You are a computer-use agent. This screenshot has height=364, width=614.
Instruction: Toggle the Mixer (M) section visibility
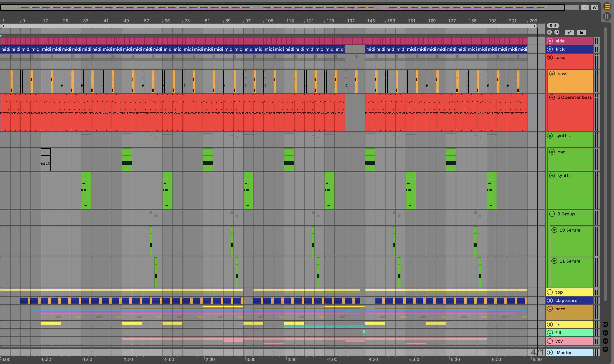(605, 341)
